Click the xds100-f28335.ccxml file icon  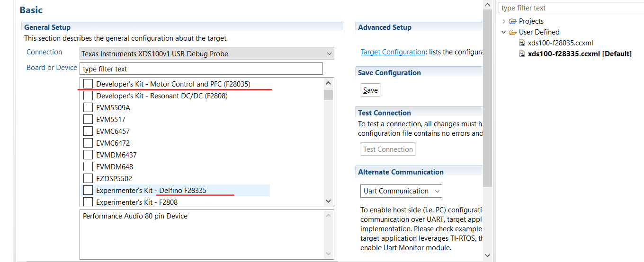[x=522, y=54]
